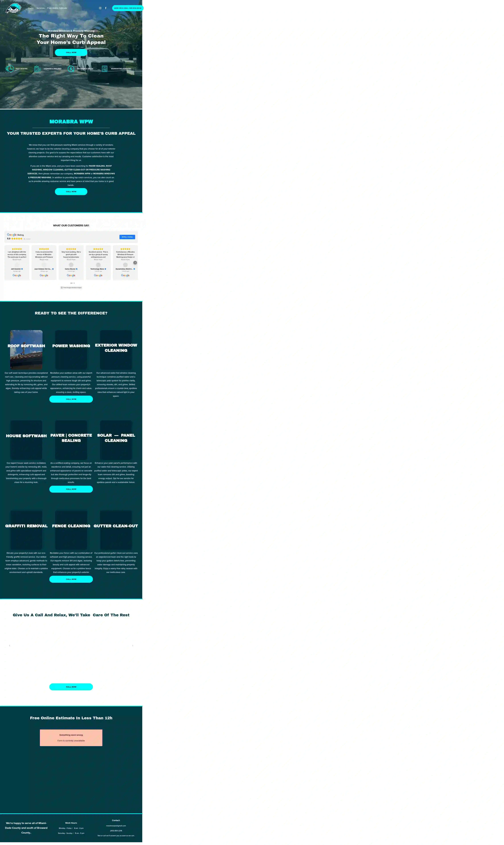Click Google logo in rating header

tap(12, 235)
